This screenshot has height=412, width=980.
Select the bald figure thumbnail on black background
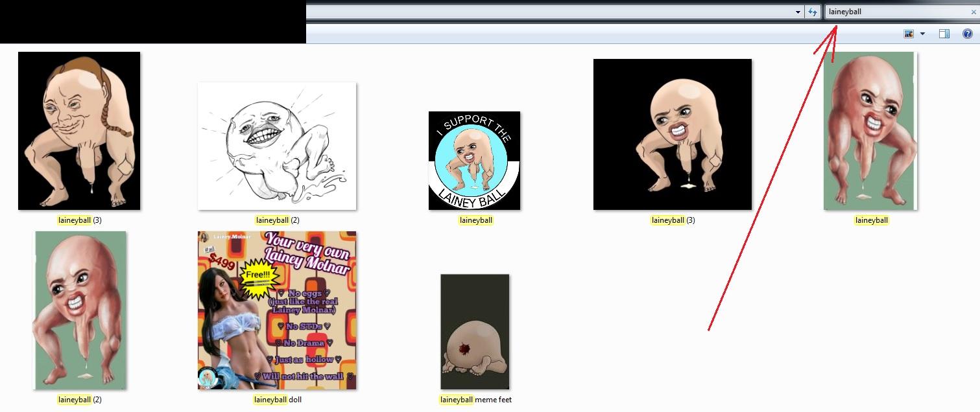coord(672,135)
